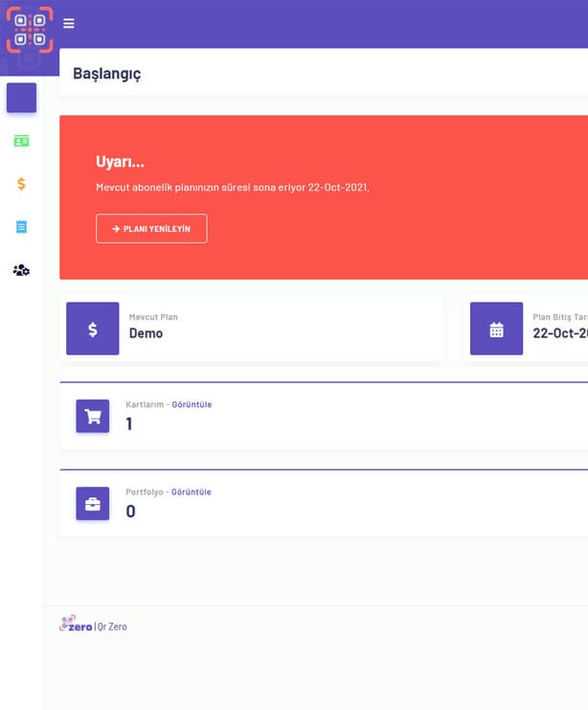The height and width of the screenshot is (710, 588).
Task: Open the orange dollar sidebar icon
Action: pos(21,183)
